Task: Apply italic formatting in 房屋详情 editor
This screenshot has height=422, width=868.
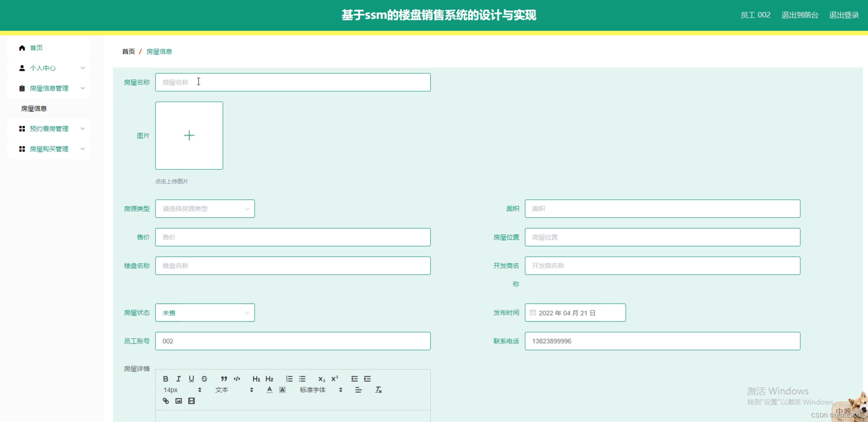Action: [178, 379]
